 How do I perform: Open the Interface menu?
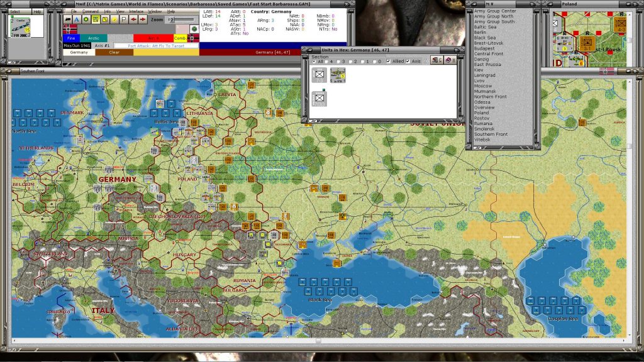136,11
